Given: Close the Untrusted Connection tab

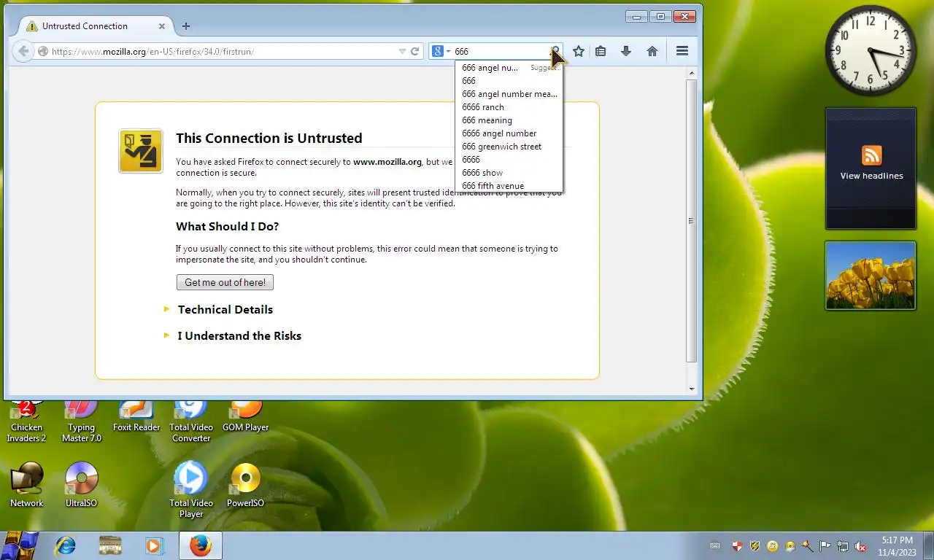Looking at the screenshot, I should point(161,26).
